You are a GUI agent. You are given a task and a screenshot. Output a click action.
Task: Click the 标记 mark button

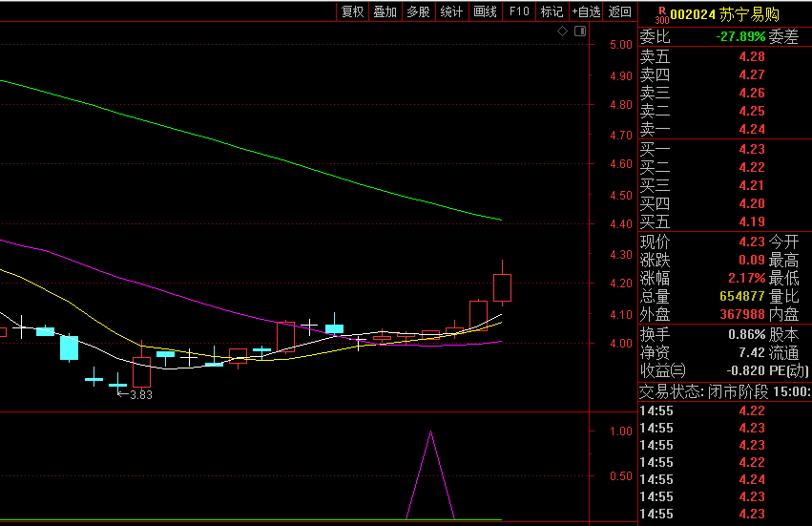552,11
